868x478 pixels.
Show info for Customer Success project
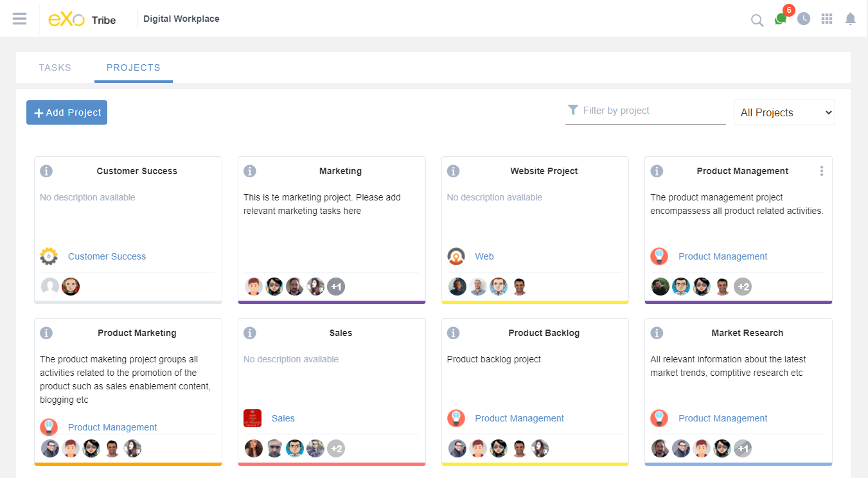click(x=46, y=171)
